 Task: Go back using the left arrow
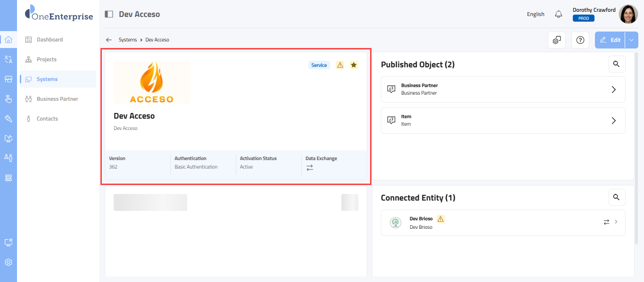click(x=109, y=40)
